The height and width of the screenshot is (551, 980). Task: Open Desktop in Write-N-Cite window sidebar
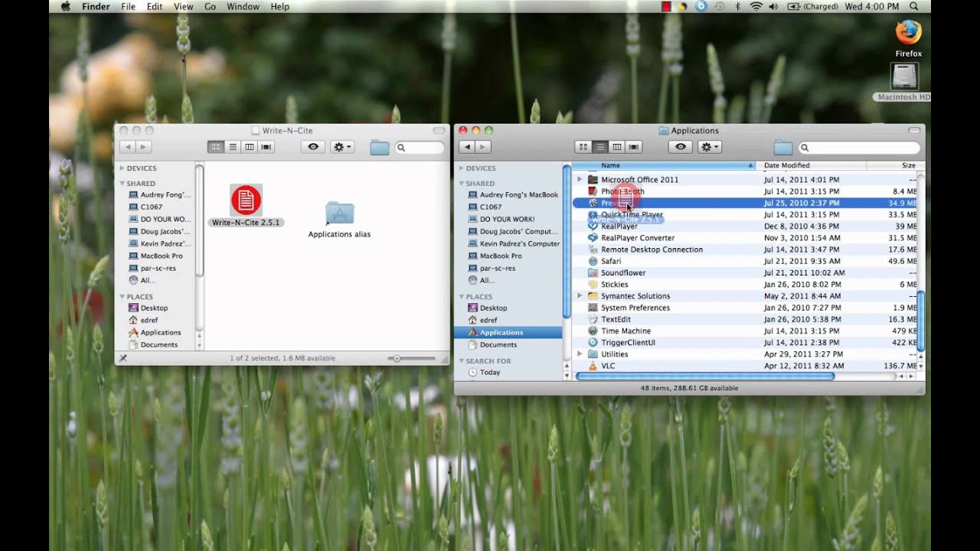point(154,308)
